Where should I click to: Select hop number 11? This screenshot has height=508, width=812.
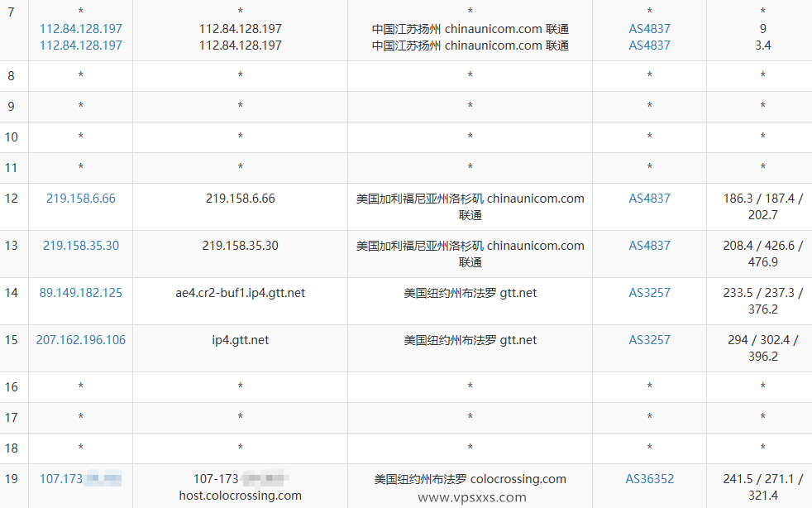(x=11, y=168)
